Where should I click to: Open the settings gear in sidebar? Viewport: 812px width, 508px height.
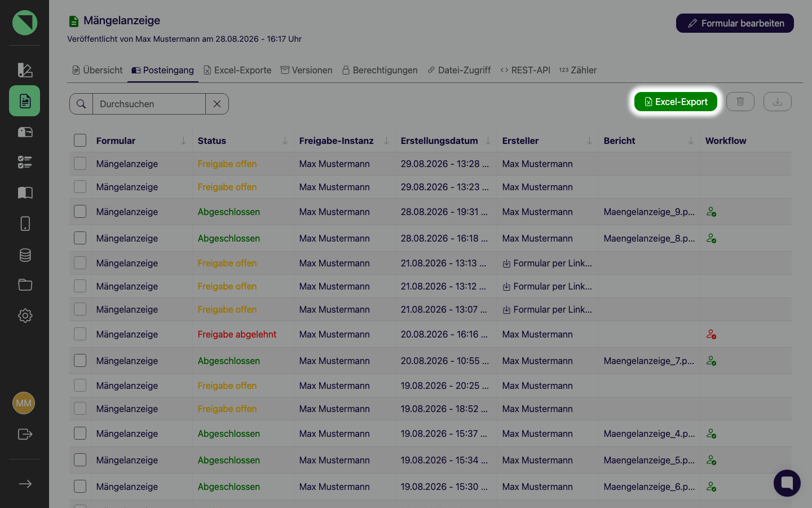click(x=25, y=316)
